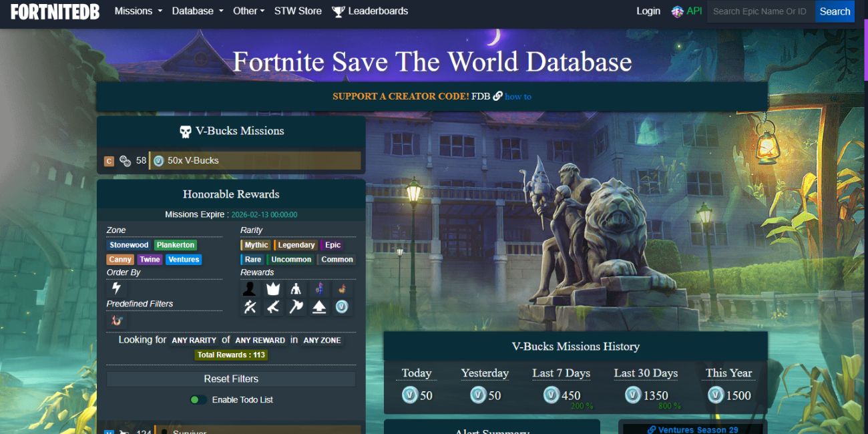Screen dimensions: 868x434
Task: Filter rewards by the llama pinata icon
Action: click(x=319, y=288)
